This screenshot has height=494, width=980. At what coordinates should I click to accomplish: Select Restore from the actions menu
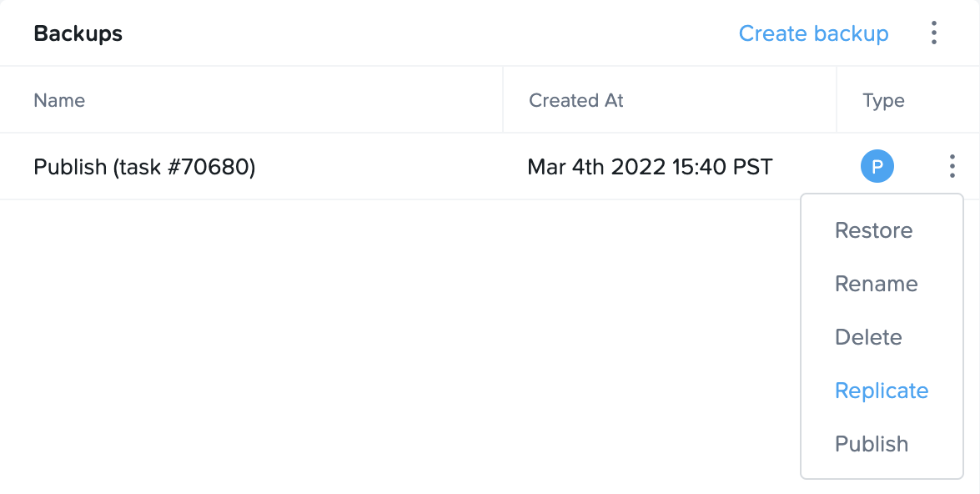[873, 230]
